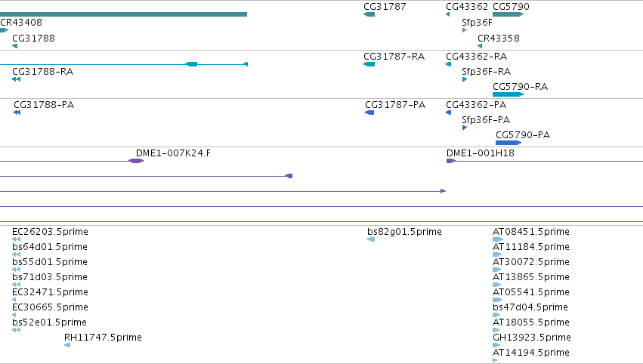Open the bs47d04.5prime EST label
Image resolution: width=643 pixels, height=364 pixels.
(x=530, y=307)
